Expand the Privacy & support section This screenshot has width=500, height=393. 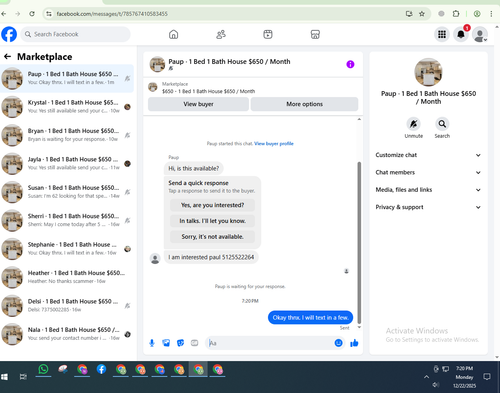(x=428, y=207)
